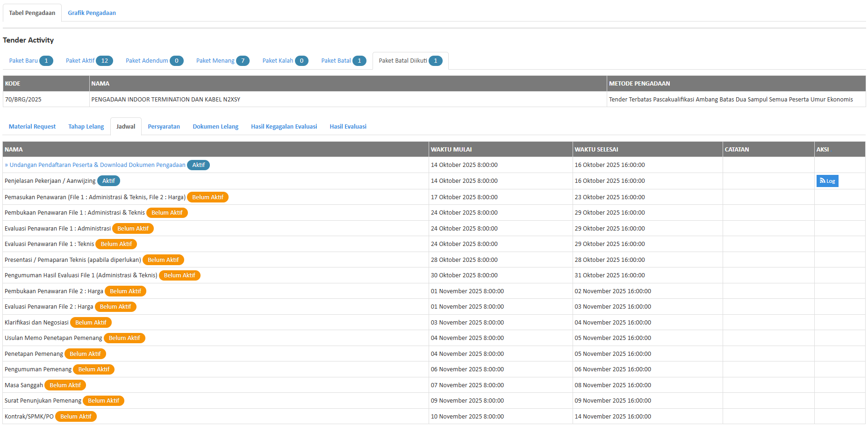The image size is (868, 426).
Task: Switch to the Tabel Pengadaan tab
Action: coord(32,13)
